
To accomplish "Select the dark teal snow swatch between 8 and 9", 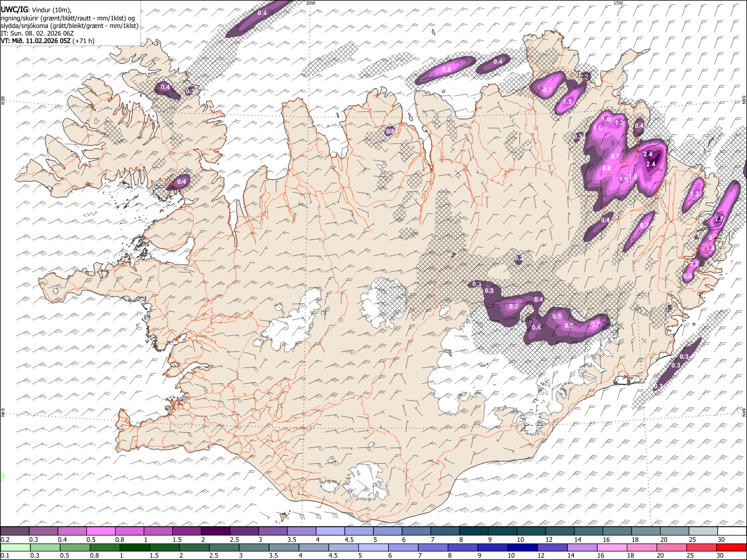I will coord(473,531).
